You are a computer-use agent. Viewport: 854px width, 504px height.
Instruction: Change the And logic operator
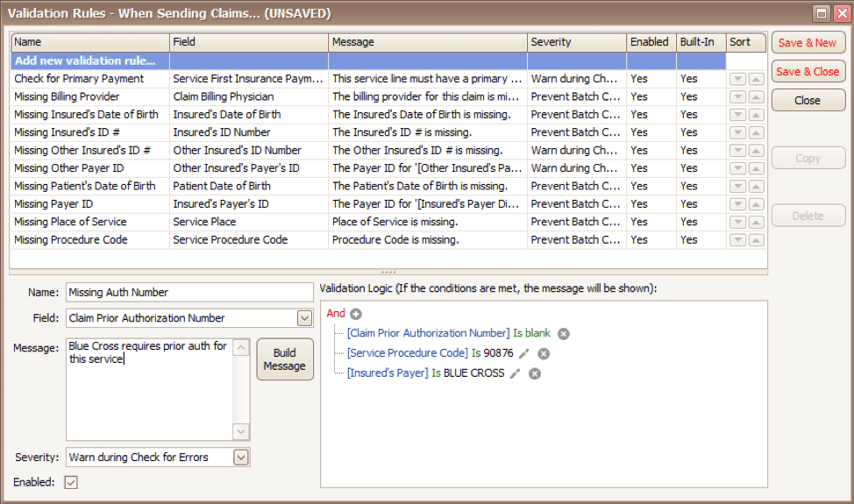point(336,314)
